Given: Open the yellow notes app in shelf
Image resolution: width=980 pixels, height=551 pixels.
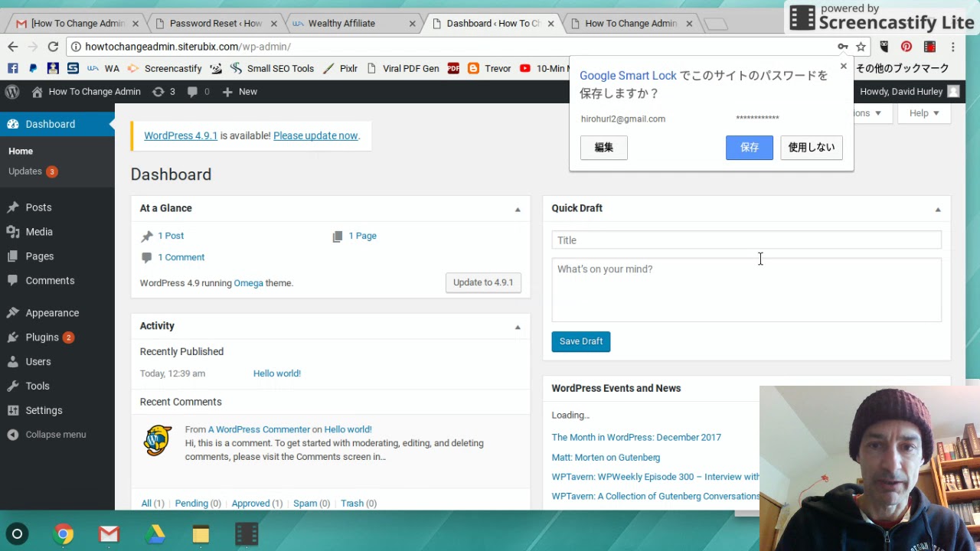Looking at the screenshot, I should point(201,534).
